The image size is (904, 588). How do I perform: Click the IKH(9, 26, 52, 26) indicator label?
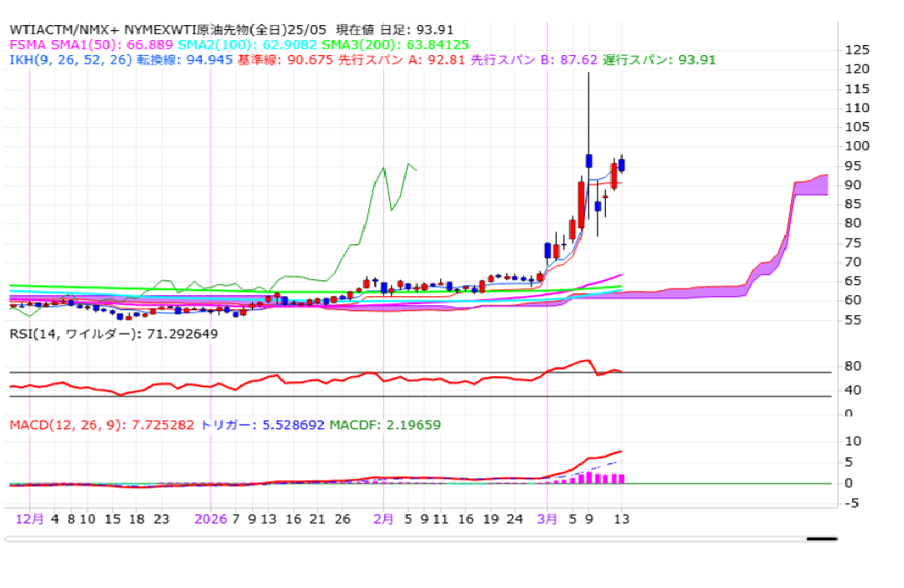pos(70,60)
